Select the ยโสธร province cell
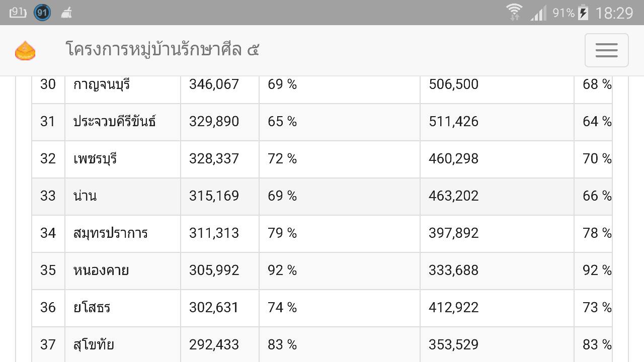The image size is (644, 362). [x=123, y=308]
